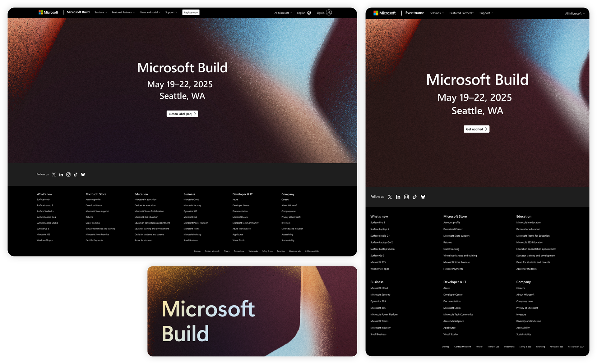Open News and social menu
Viewport: 597px width, 364px height.
point(150,12)
